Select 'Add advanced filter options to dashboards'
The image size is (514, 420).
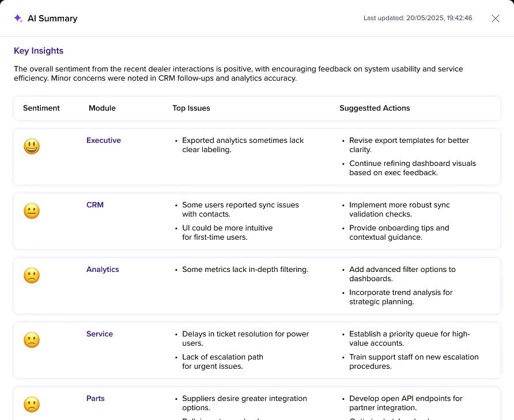403,274
